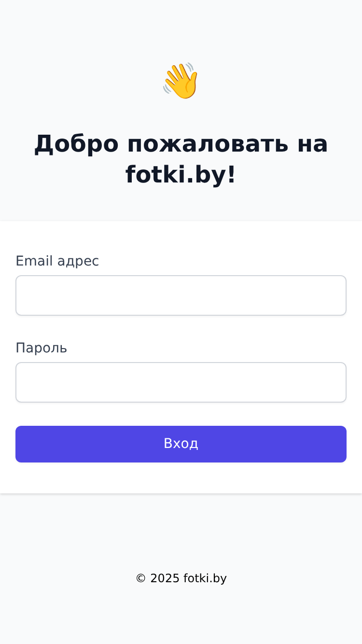Screen dimensions: 362x644
Task: Click the "© 2025 fotki.by" footer text
Action: pyautogui.click(x=181, y=578)
